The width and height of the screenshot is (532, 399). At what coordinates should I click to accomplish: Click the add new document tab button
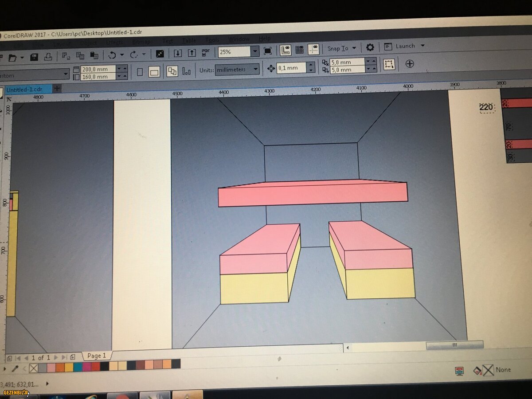[x=57, y=89]
